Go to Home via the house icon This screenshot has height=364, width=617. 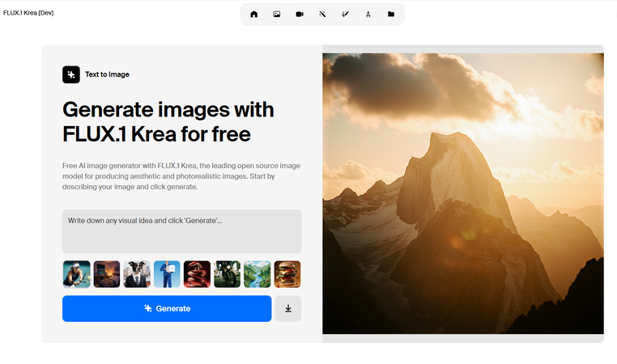(253, 14)
